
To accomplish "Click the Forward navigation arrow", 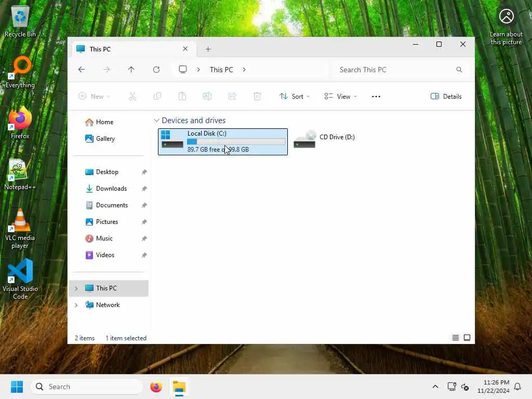I will 107,70.
